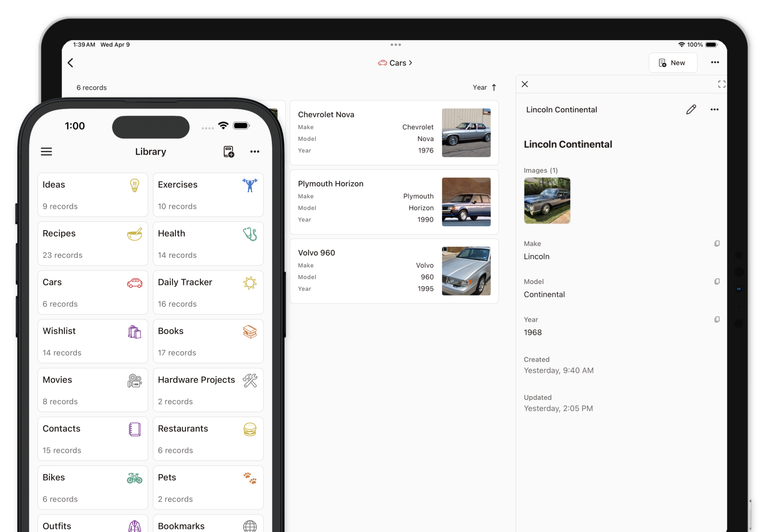762x532 pixels.
Task: Open the Outfits jacket icon
Action: 135,526
